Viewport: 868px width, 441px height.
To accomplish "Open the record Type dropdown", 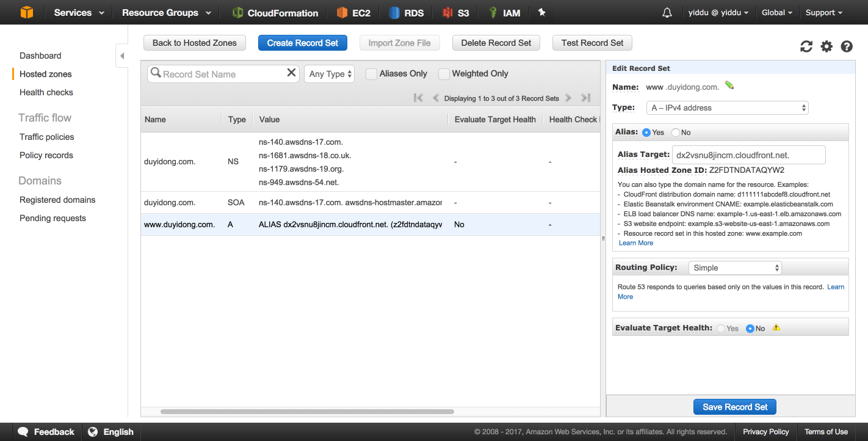I will click(728, 108).
